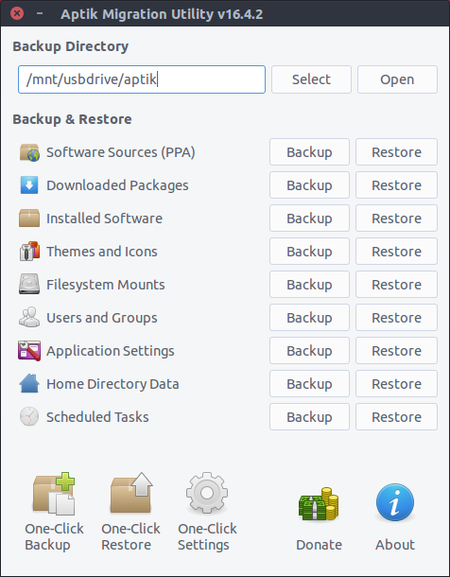Open the About info icon
The image size is (450, 577).
(x=395, y=503)
